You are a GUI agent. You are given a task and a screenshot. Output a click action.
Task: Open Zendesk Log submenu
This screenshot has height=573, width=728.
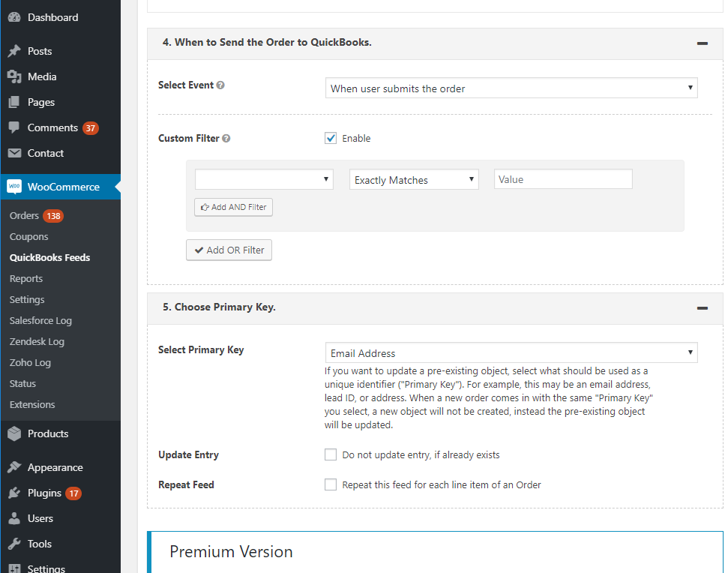click(x=37, y=342)
